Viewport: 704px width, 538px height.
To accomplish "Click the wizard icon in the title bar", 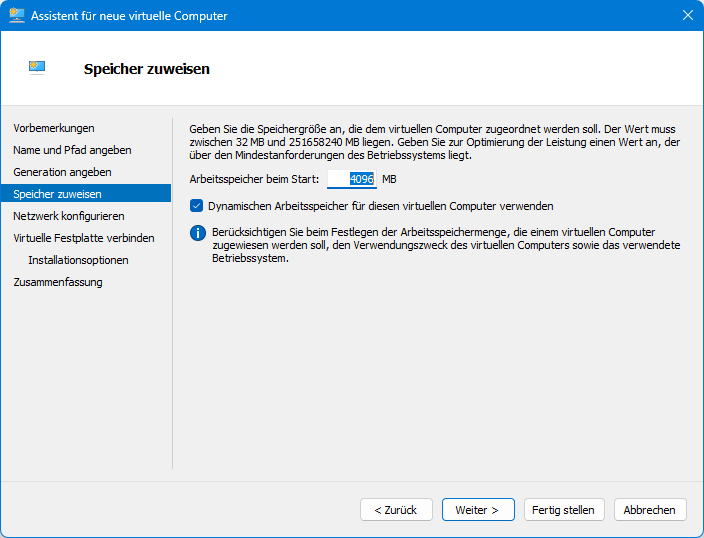I will [x=17, y=16].
